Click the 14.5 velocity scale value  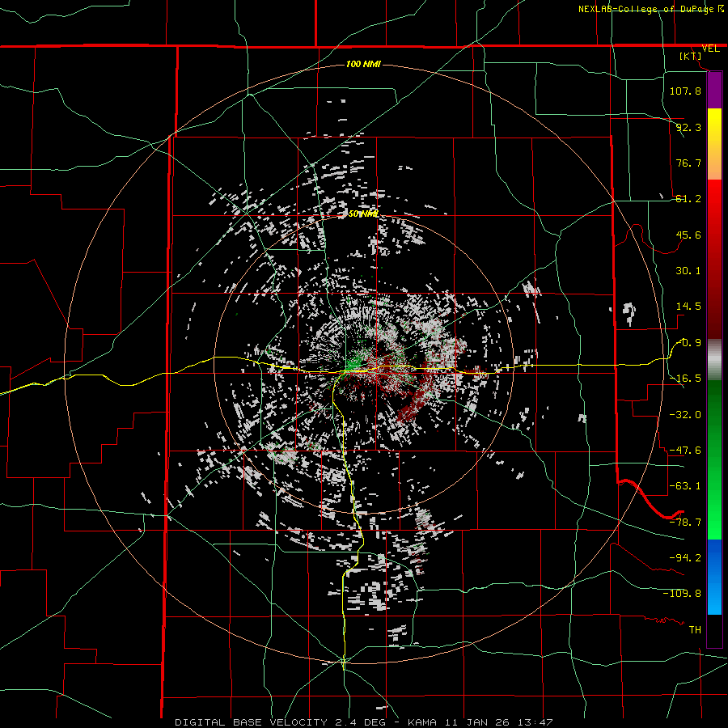(688, 307)
